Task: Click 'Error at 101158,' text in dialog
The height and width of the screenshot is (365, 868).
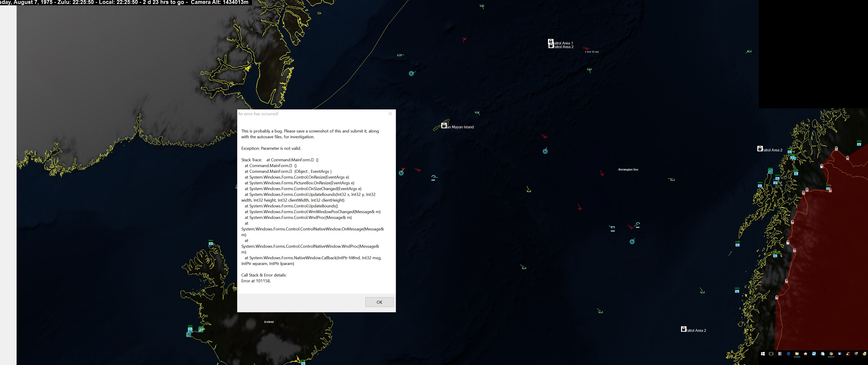Action: point(256,281)
